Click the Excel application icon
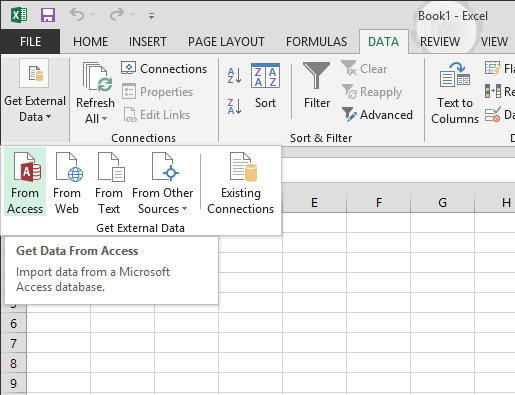This screenshot has height=395, width=515. [19, 15]
